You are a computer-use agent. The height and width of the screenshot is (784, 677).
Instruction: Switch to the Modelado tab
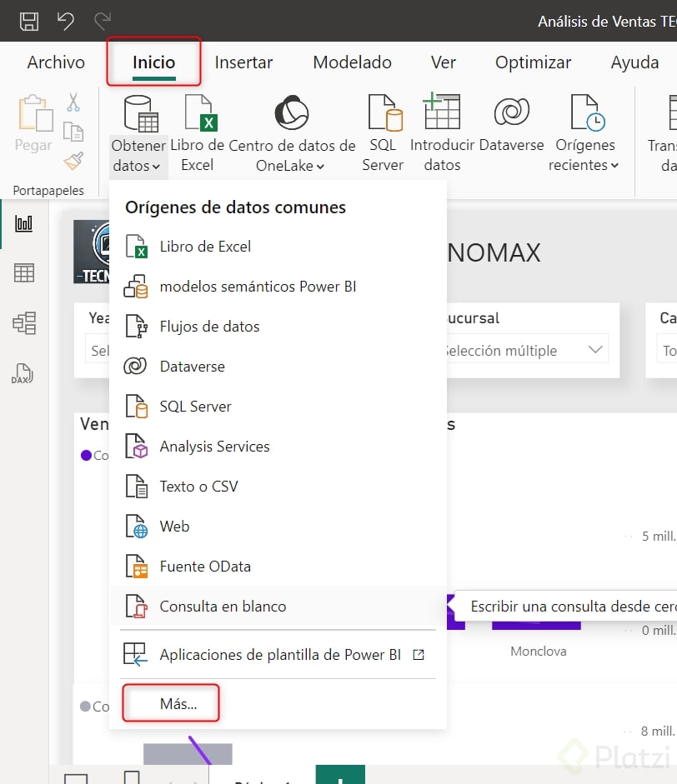tap(353, 62)
